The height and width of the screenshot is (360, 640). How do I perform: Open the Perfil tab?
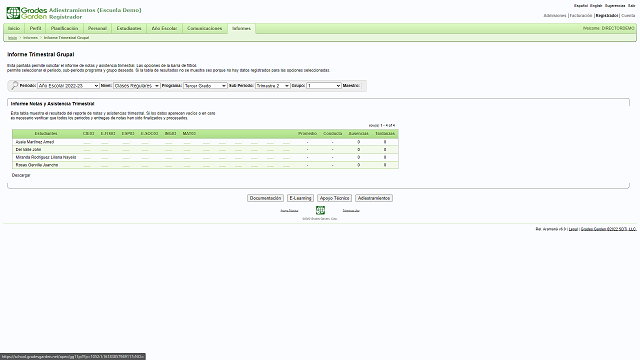point(36,29)
